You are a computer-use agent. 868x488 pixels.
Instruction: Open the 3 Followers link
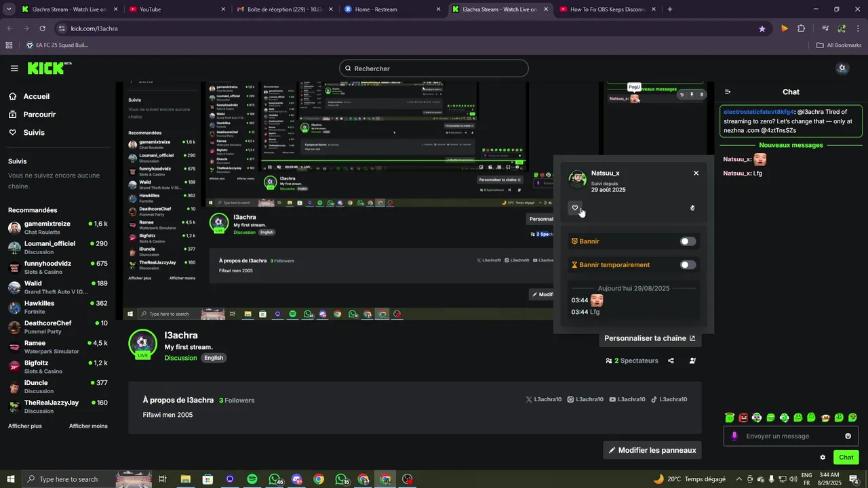pyautogui.click(x=236, y=401)
